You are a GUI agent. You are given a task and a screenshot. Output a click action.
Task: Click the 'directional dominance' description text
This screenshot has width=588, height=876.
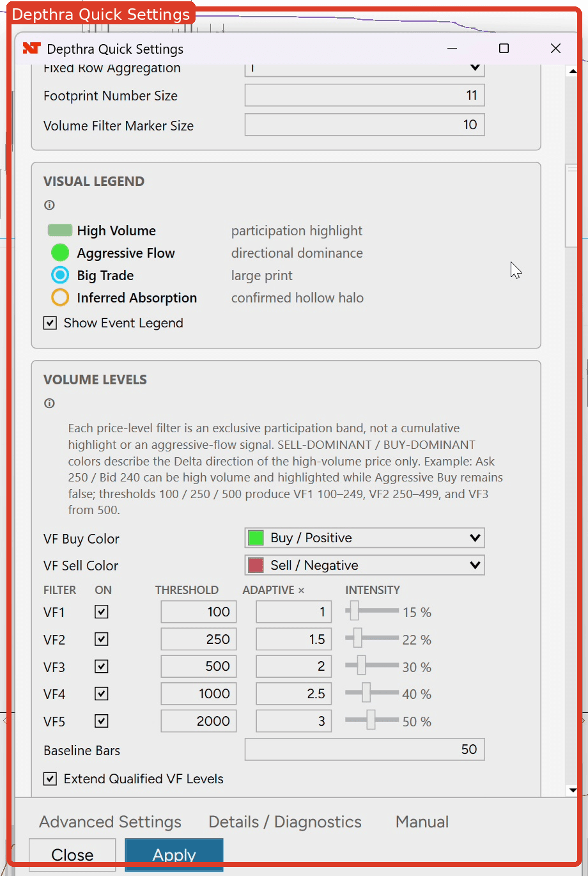(297, 253)
